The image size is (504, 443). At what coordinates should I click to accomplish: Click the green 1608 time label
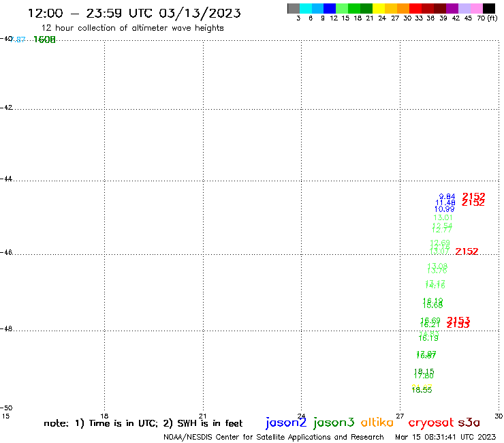coord(44,40)
